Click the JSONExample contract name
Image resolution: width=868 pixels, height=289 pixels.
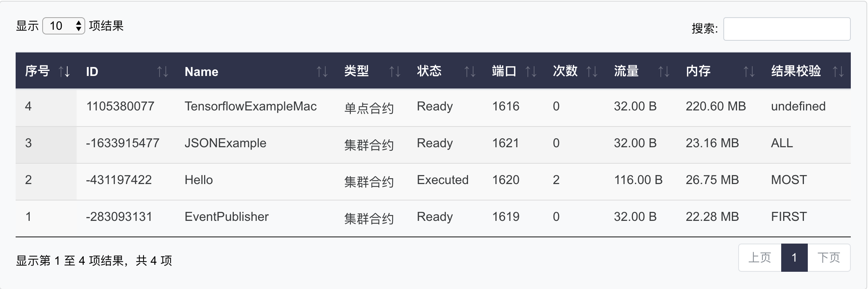pos(225,143)
